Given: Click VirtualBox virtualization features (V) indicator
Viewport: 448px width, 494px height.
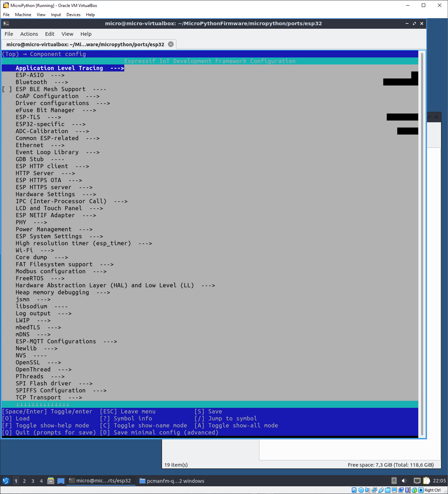Looking at the screenshot, I should [407, 490].
